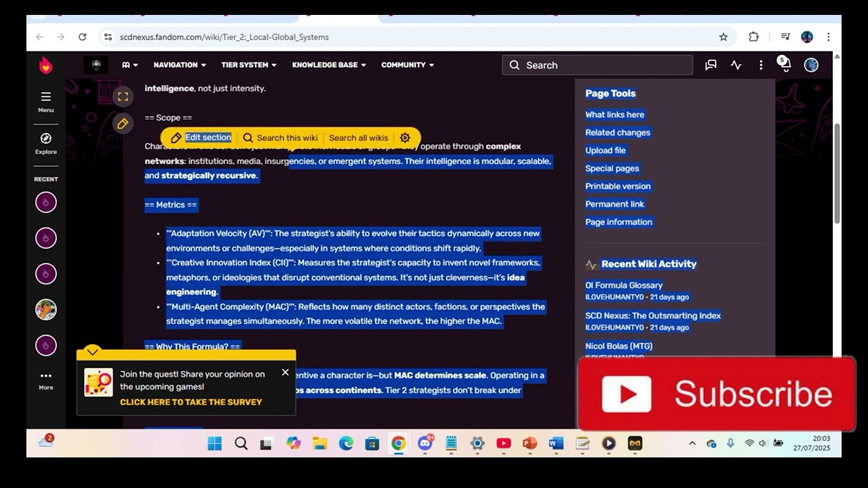Expand the Knowledge Base dropdown menu
This screenshot has width=868, height=488.
point(329,65)
